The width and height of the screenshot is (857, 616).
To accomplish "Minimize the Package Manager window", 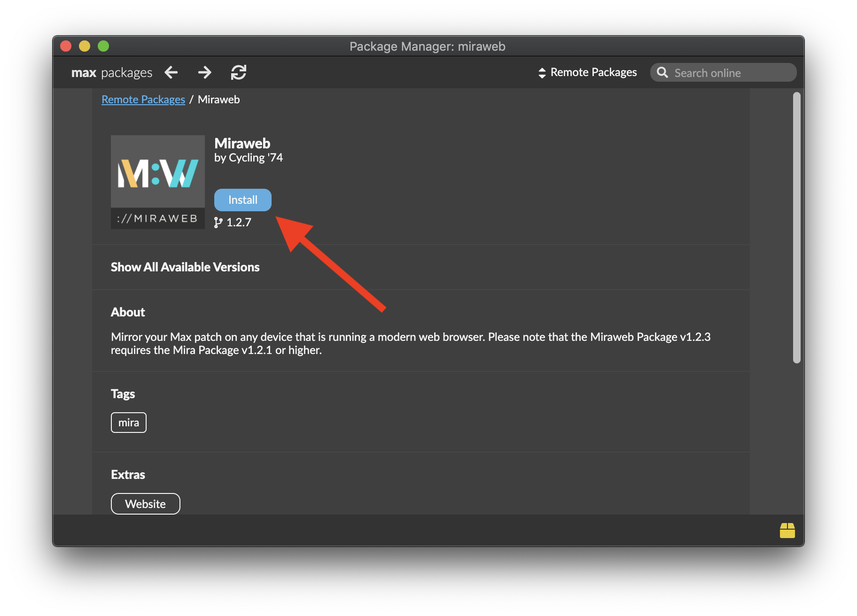I will tap(85, 46).
